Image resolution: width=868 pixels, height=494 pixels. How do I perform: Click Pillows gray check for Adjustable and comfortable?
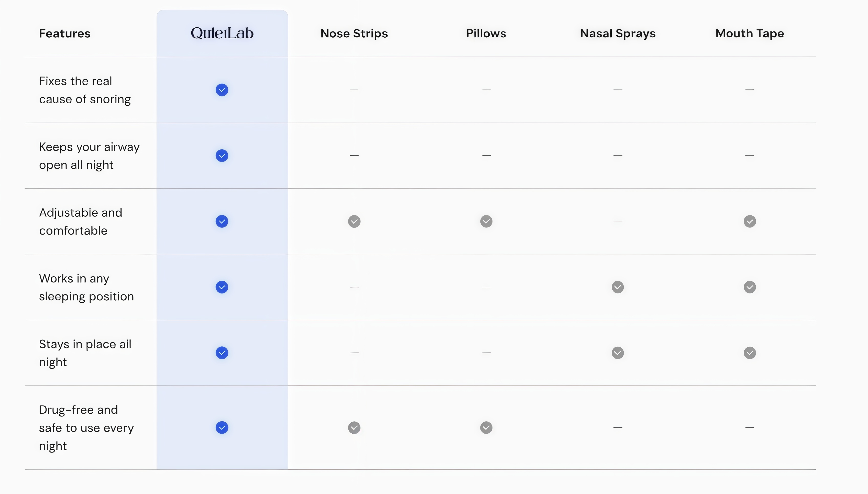click(x=486, y=222)
